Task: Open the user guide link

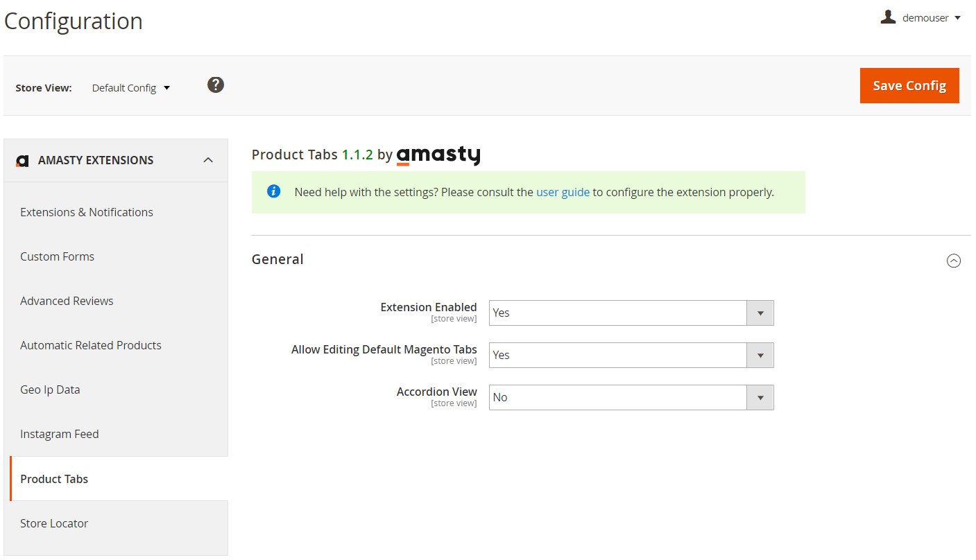Action: (563, 192)
